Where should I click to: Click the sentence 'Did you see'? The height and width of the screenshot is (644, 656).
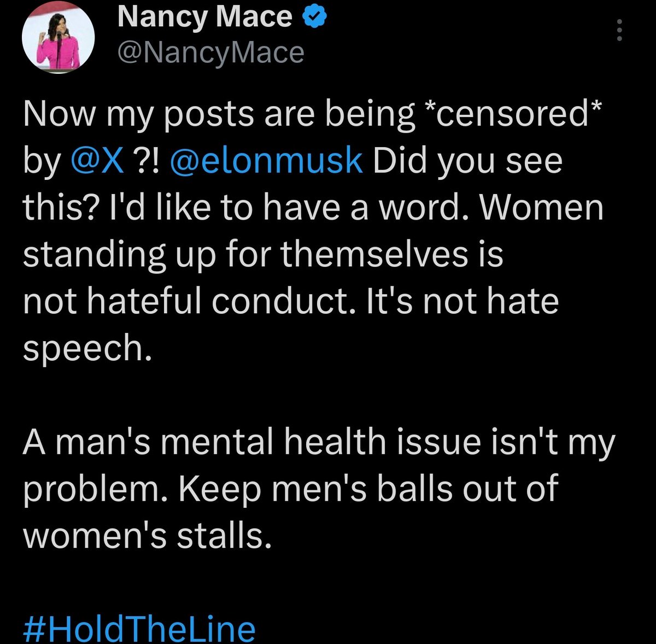point(468,161)
